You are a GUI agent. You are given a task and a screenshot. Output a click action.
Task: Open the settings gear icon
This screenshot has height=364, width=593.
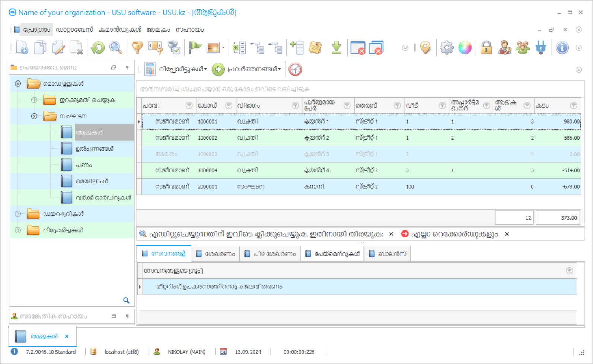click(x=446, y=48)
